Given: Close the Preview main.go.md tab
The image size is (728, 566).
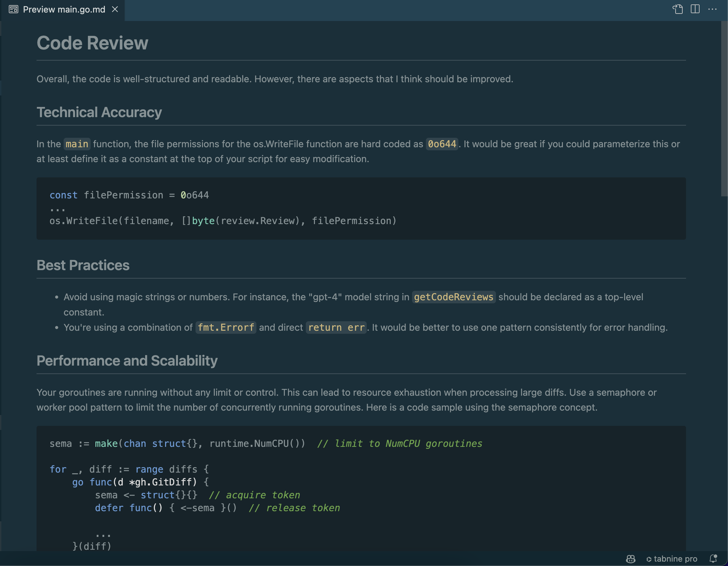Looking at the screenshot, I should pos(115,9).
